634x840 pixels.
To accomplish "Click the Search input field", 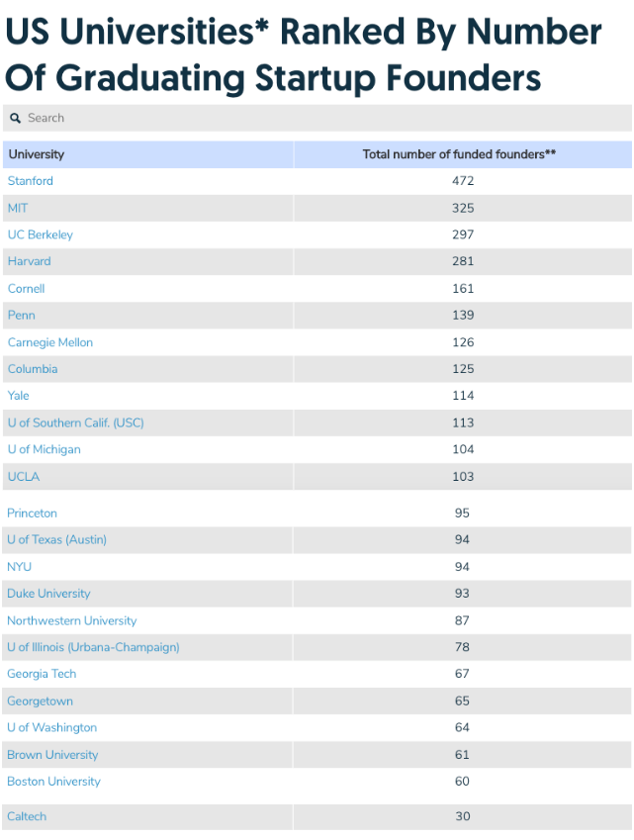I will point(317,119).
